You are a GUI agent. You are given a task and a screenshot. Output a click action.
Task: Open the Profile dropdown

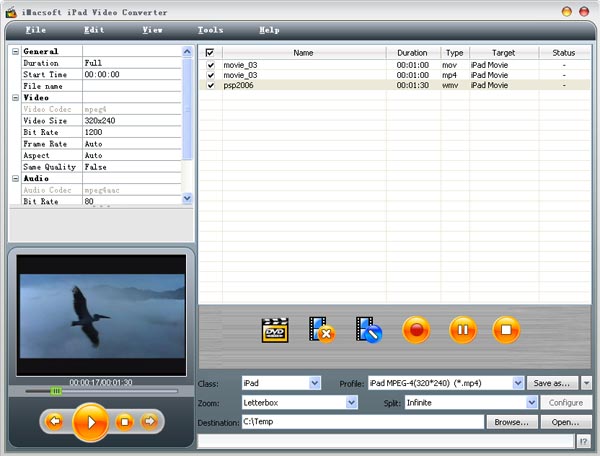tap(518, 383)
